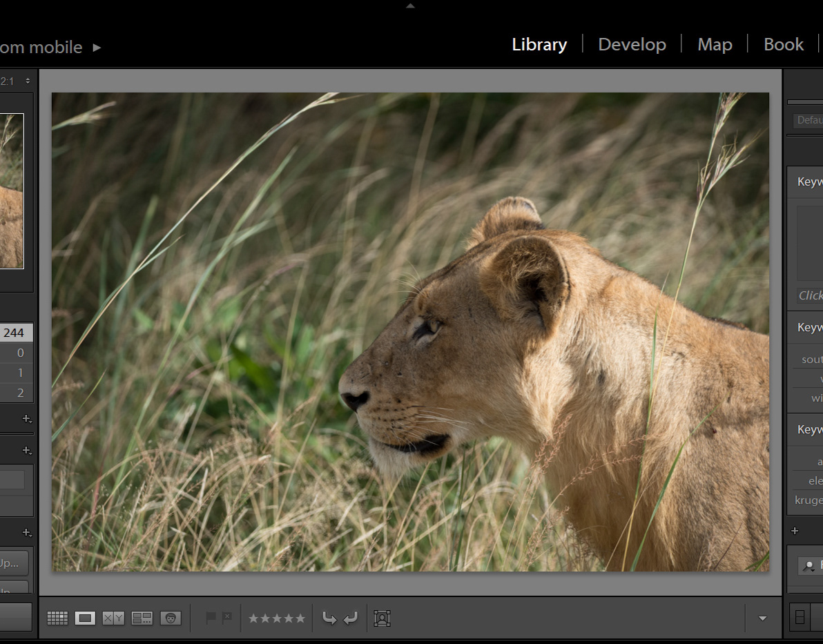Open the Develop module
Viewport: 823px width, 644px height.
632,44
